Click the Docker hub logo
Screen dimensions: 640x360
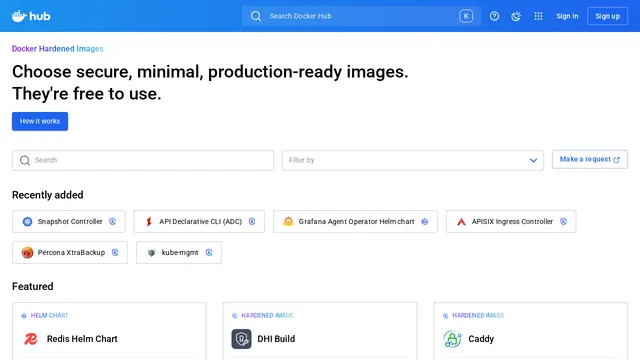point(31,16)
